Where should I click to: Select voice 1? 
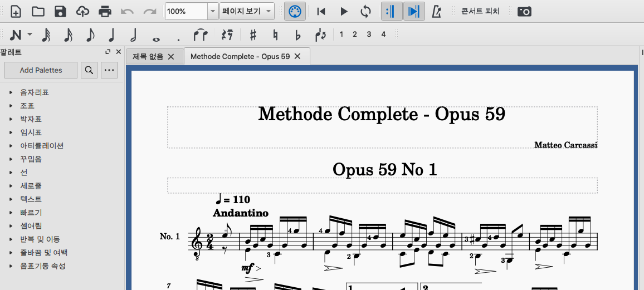coord(341,35)
